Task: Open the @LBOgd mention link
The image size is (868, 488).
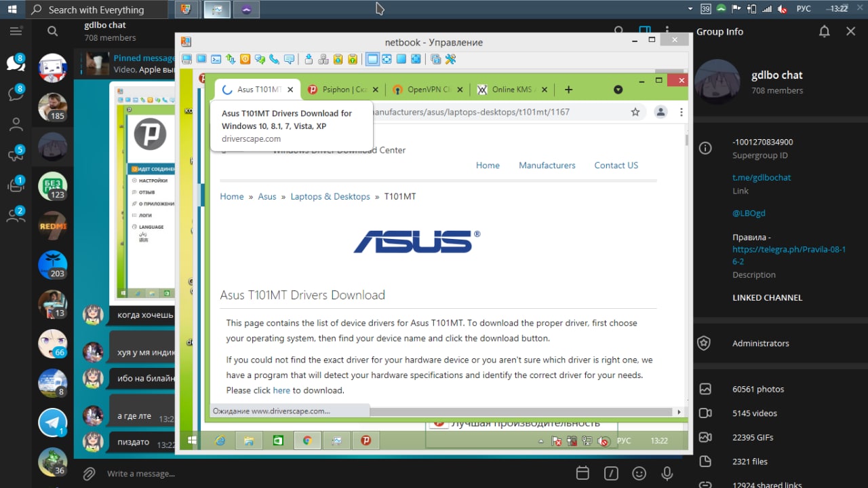Action: (749, 212)
